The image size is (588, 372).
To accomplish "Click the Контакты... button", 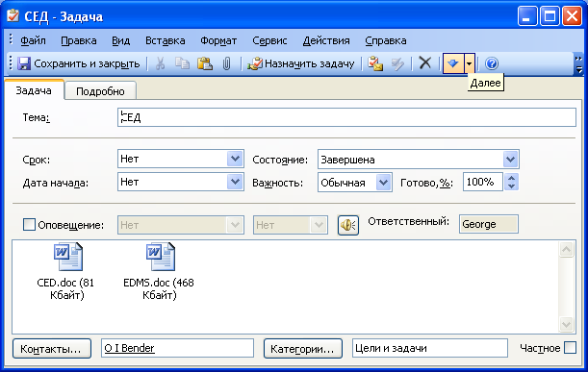I will coord(52,349).
